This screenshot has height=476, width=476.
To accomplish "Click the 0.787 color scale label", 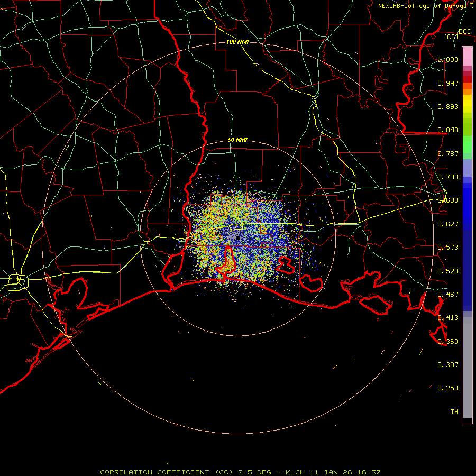I will point(448,153).
